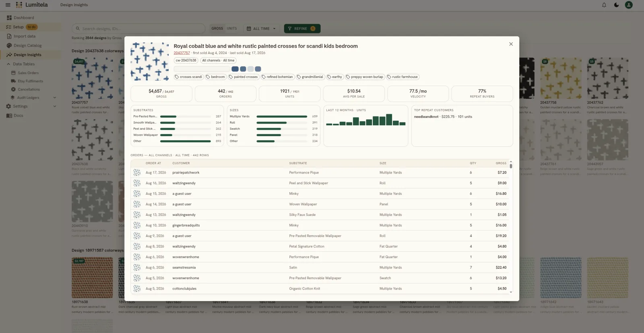
Task: Click the Lumitela logo icon
Action: [19, 5]
